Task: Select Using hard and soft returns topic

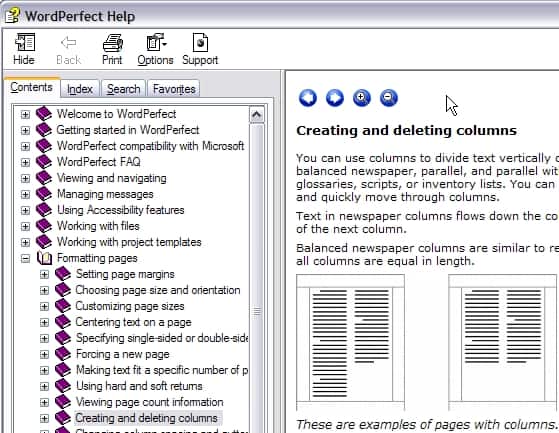Action: pyautogui.click(x=139, y=386)
